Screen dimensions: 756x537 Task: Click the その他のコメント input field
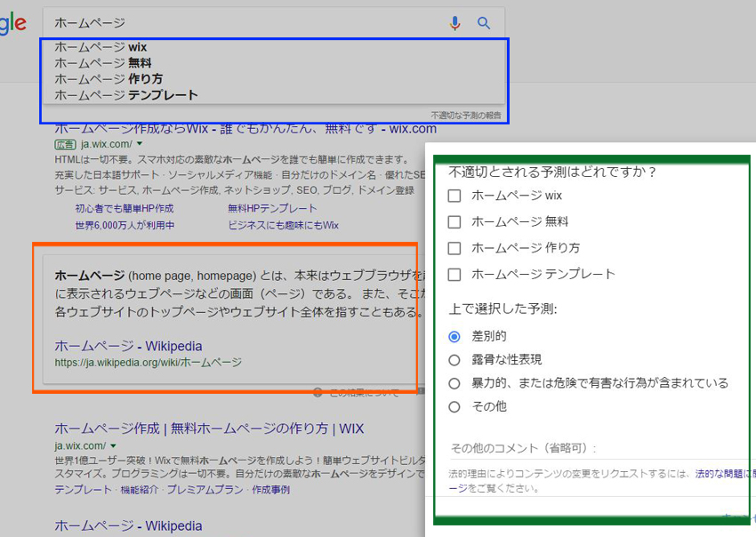pyautogui.click(x=603, y=449)
